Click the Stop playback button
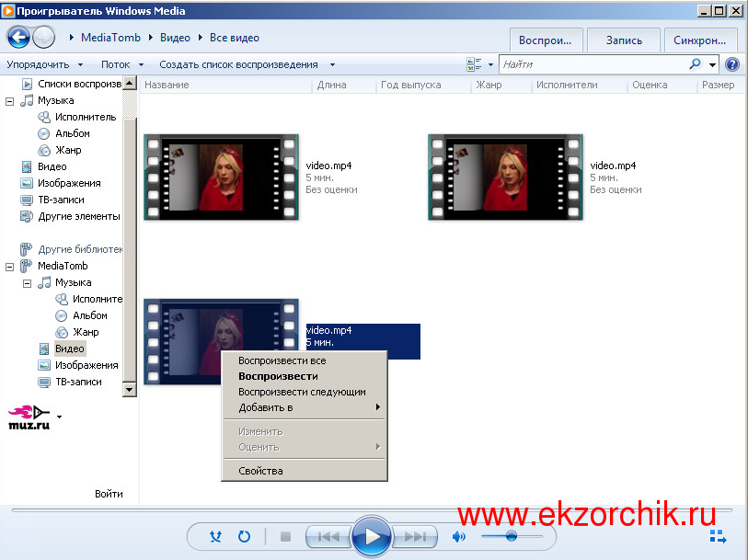Image resolution: width=748 pixels, height=560 pixels. point(286,537)
